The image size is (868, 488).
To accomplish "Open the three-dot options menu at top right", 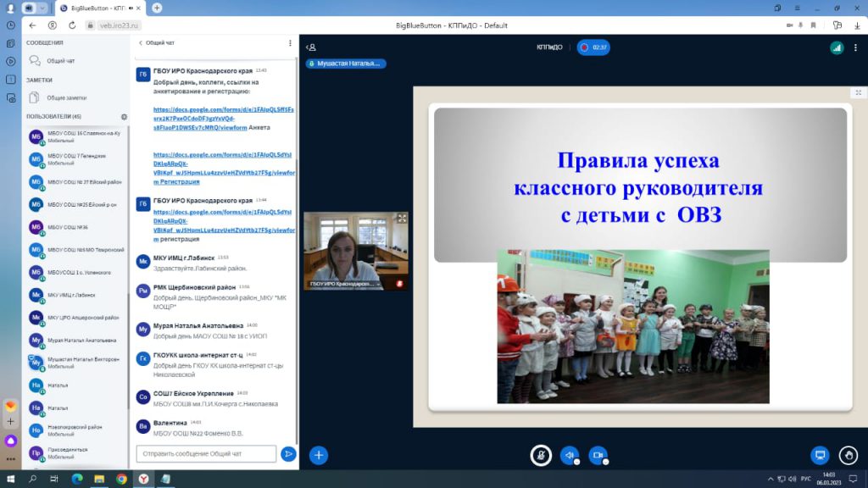I will click(856, 47).
